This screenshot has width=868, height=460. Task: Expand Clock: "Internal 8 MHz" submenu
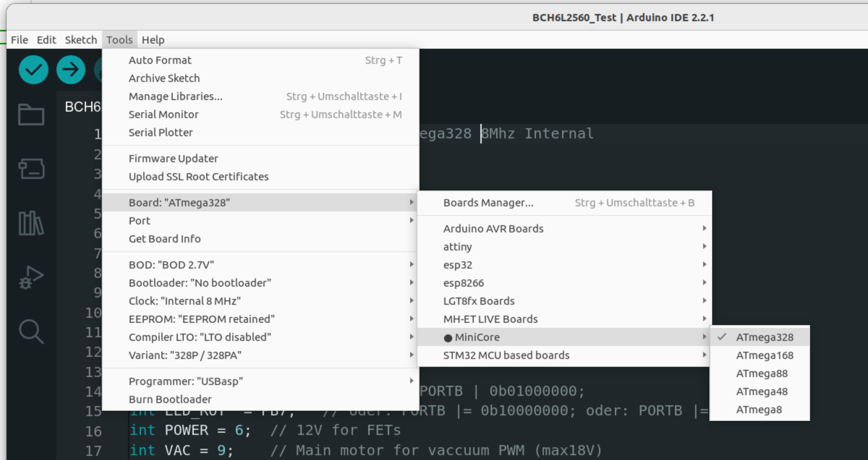[x=260, y=301]
